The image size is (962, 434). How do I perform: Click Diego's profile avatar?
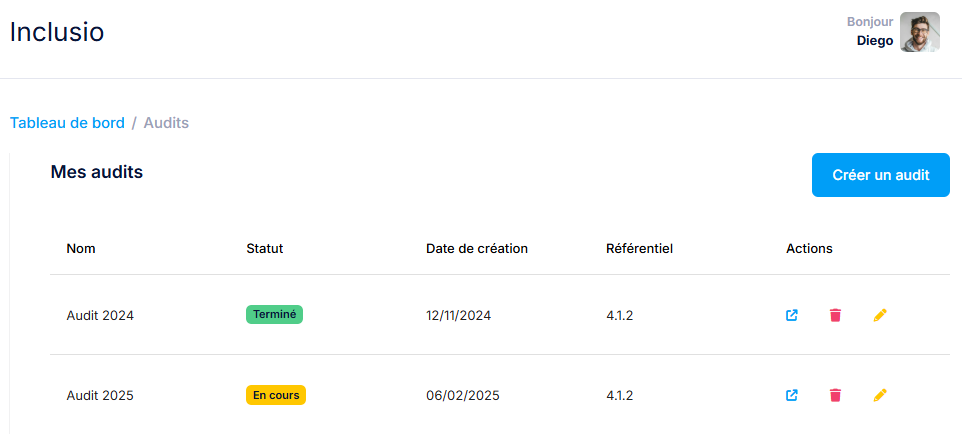(920, 32)
